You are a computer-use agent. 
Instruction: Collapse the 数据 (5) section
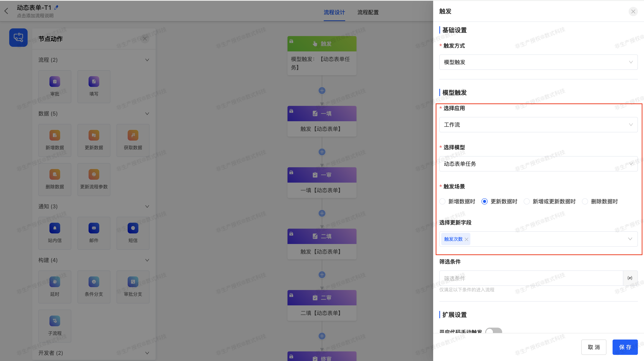point(147,114)
